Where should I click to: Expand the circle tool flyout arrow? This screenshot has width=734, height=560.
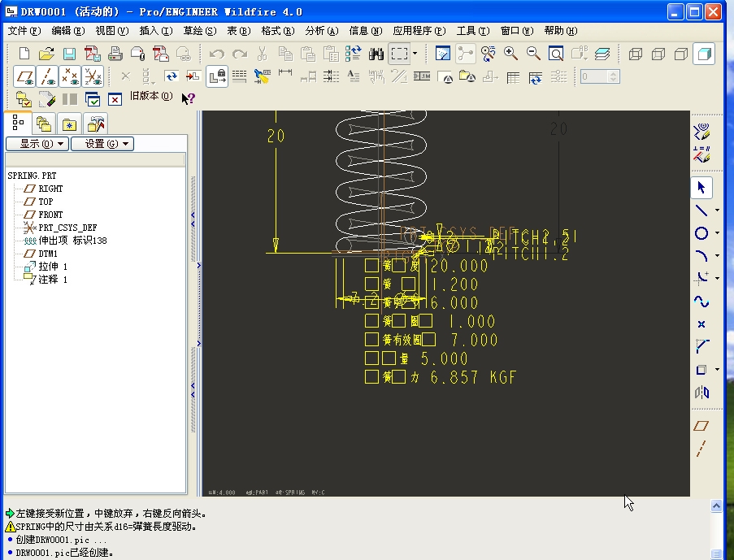coord(717,233)
